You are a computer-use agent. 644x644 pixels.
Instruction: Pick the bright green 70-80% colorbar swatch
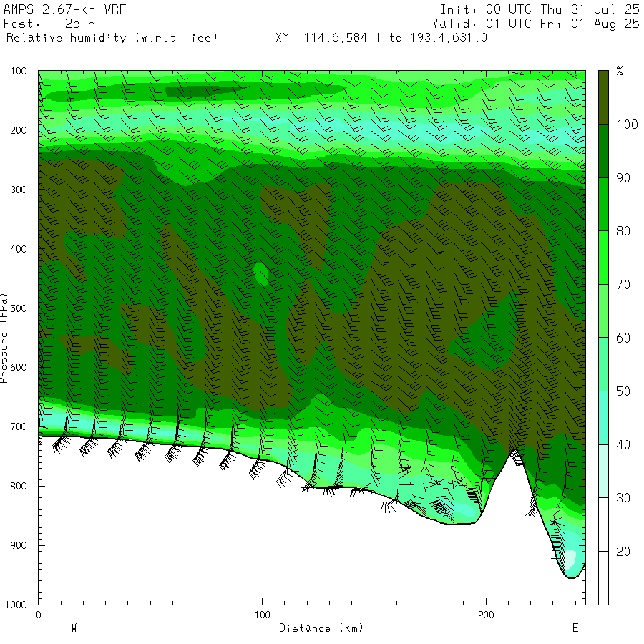pos(603,258)
